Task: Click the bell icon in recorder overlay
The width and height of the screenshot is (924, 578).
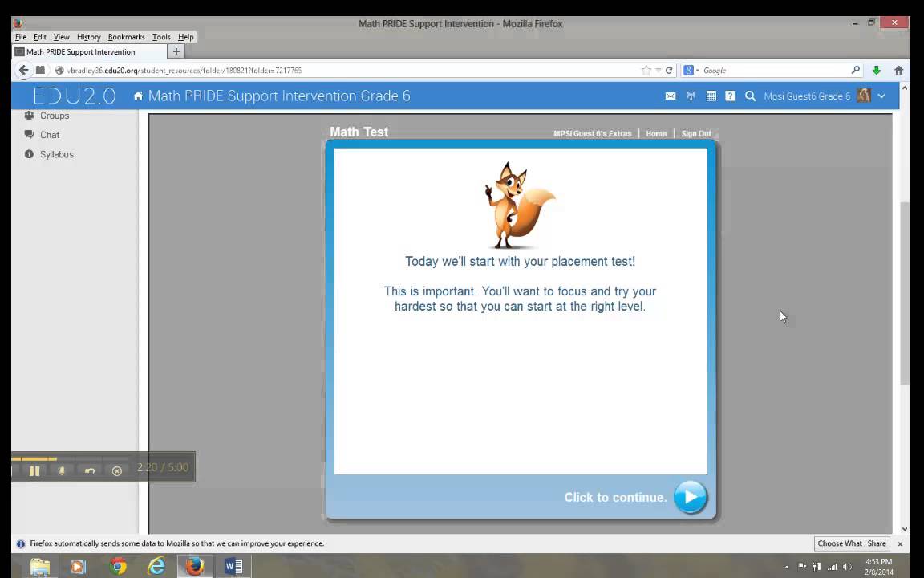Action: tap(62, 470)
